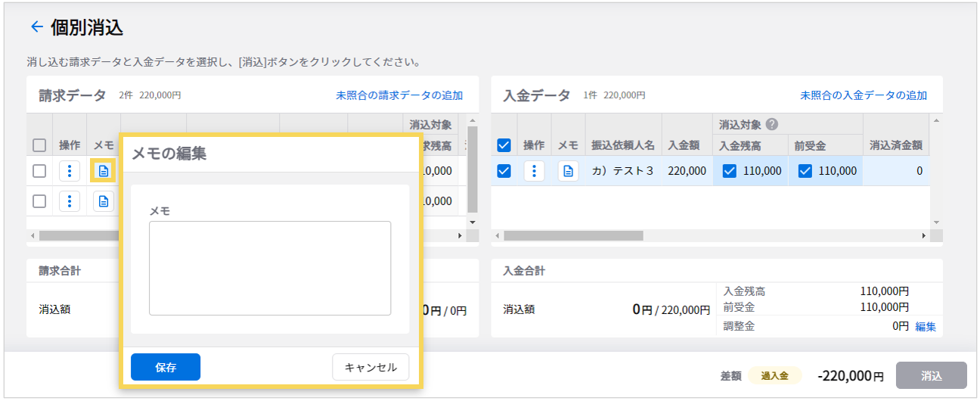
Task: Click the help icon beside 消込対象
Action: [772, 125]
